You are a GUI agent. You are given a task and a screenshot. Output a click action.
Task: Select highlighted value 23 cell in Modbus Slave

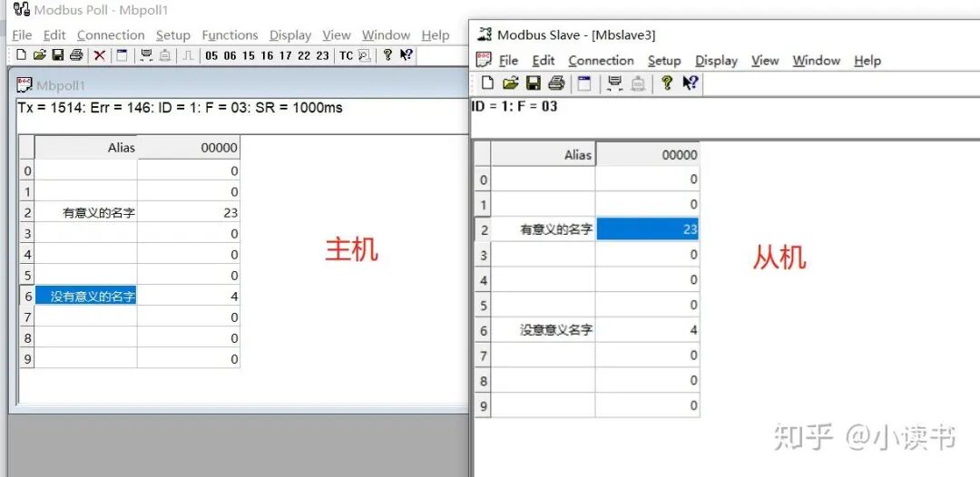click(647, 229)
